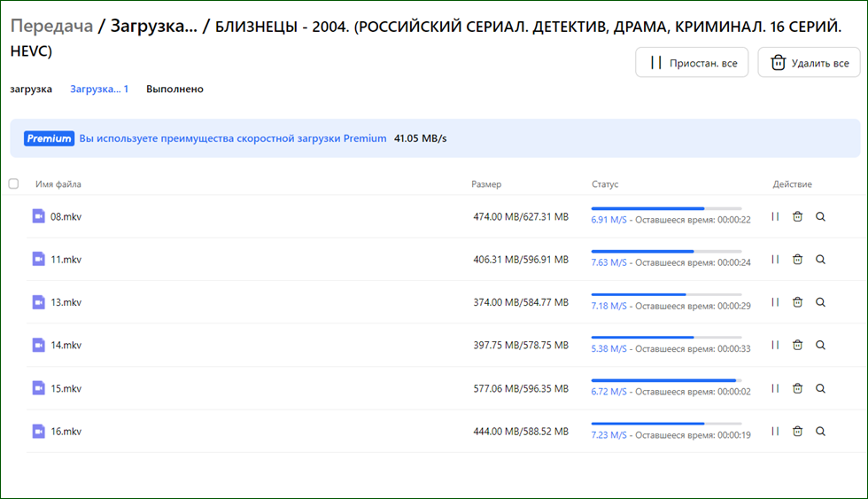Viewport: 868px width, 499px height.
Task: Click Приостан. все button
Action: [x=692, y=63]
